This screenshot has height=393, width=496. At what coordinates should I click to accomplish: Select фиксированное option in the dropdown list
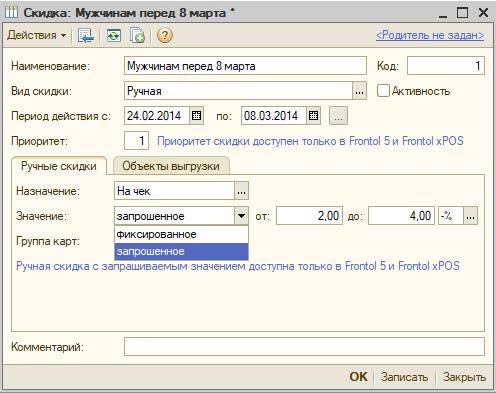(x=181, y=234)
